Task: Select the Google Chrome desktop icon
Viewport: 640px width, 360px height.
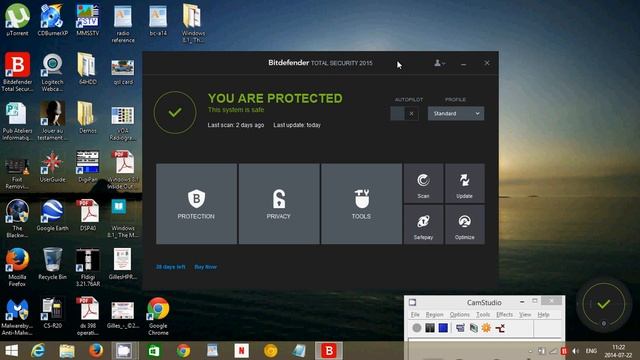Action: [158, 316]
